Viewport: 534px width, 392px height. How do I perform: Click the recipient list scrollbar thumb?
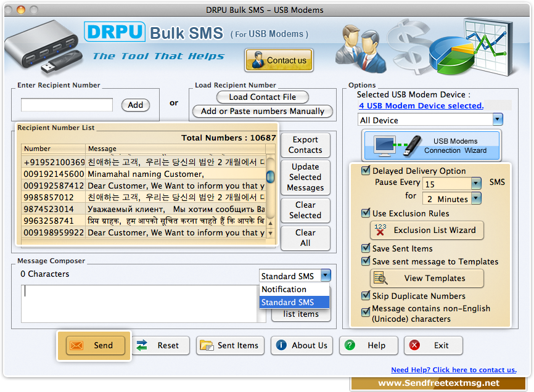(x=271, y=177)
